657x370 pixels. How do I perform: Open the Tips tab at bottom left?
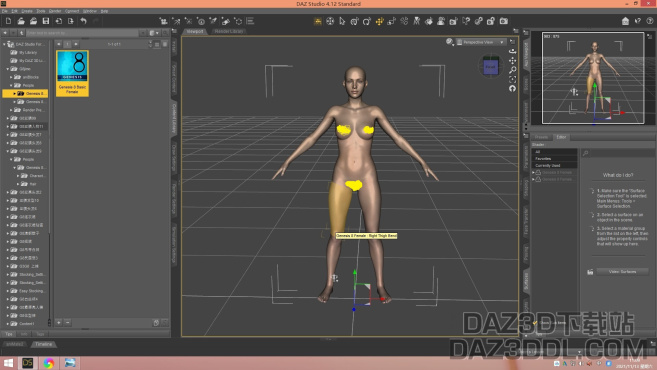click(8, 334)
